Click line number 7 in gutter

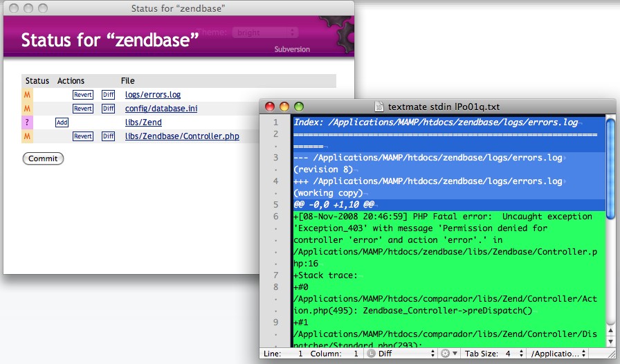coord(275,275)
